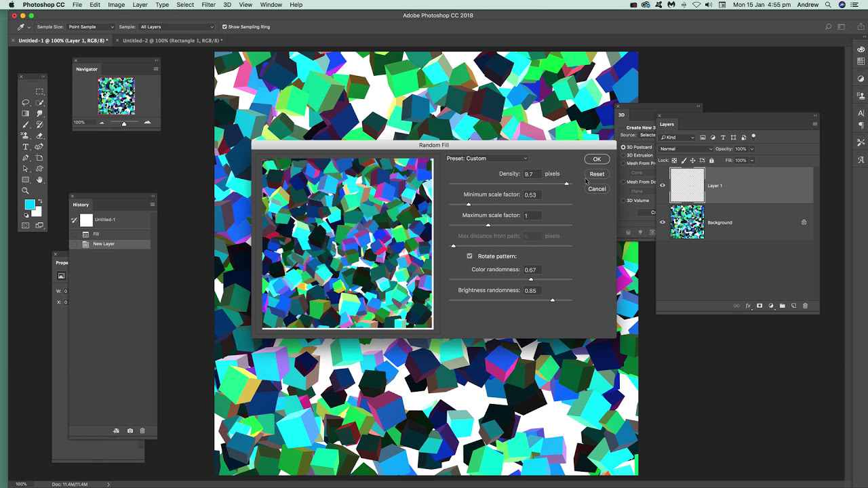Open the Preset: Custom dropdown

487,159
